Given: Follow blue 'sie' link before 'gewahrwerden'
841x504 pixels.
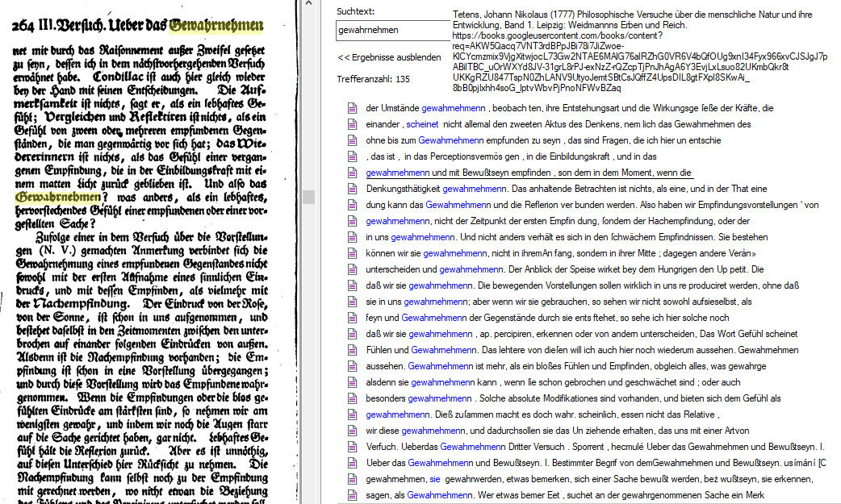Looking at the screenshot, I should (434, 479).
